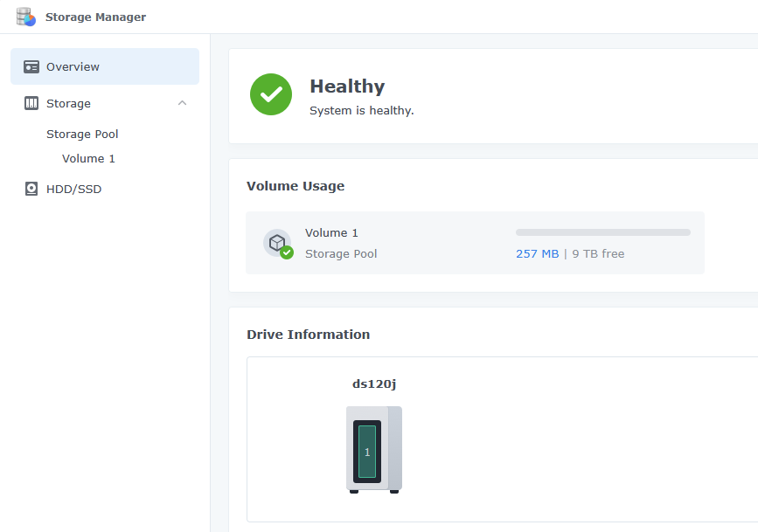Image resolution: width=758 pixels, height=532 pixels.
Task: Select drive slot 1 on the NAS
Action: [x=367, y=452]
